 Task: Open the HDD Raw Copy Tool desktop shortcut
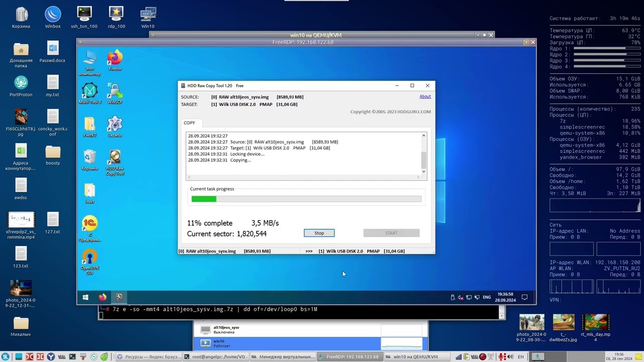pyautogui.click(x=115, y=162)
